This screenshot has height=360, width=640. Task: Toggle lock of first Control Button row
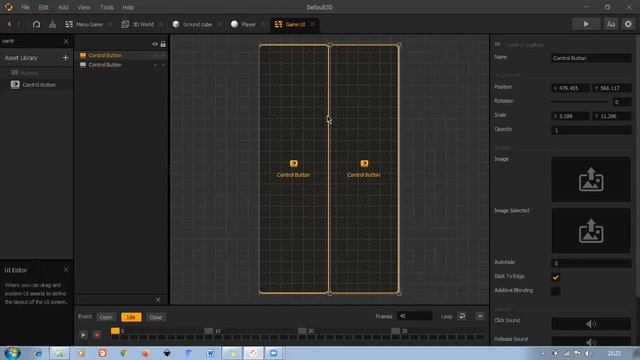[163, 55]
